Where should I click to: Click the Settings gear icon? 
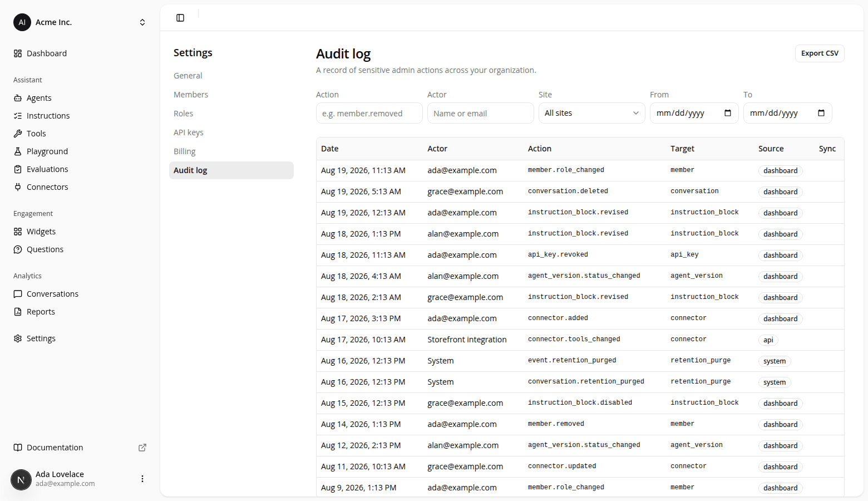18,338
